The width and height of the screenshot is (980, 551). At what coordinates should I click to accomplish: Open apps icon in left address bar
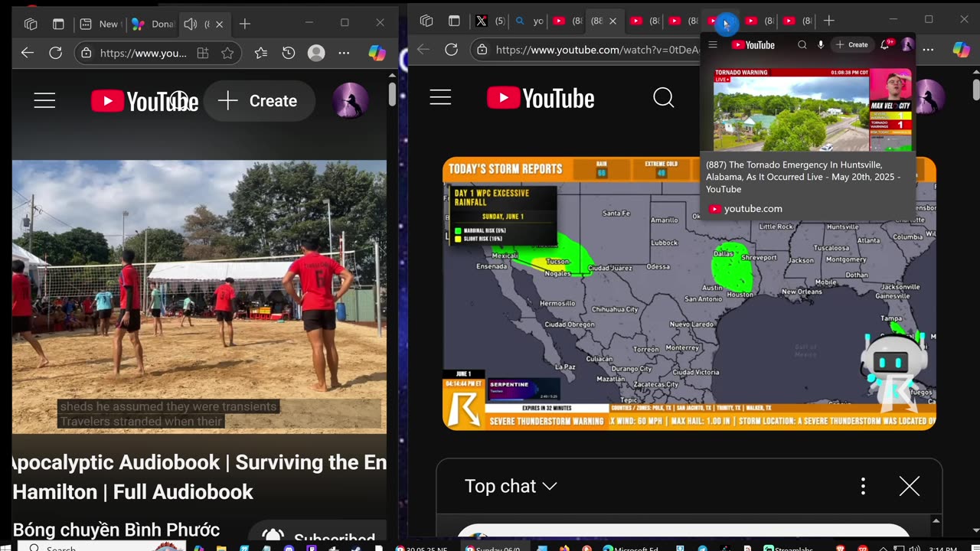point(203,53)
